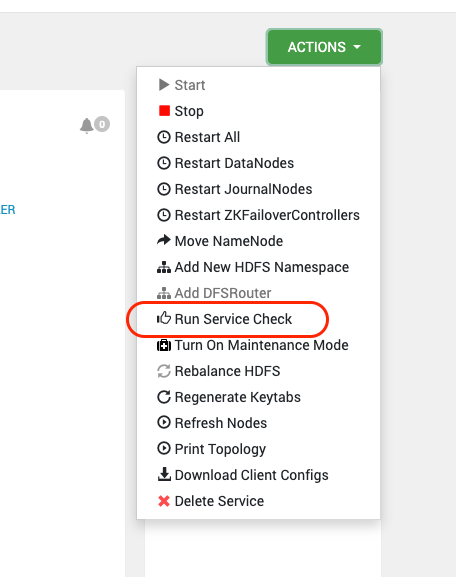Image resolution: width=456 pixels, height=577 pixels.
Task: Click the gray Start play icon
Action: pyautogui.click(x=164, y=85)
